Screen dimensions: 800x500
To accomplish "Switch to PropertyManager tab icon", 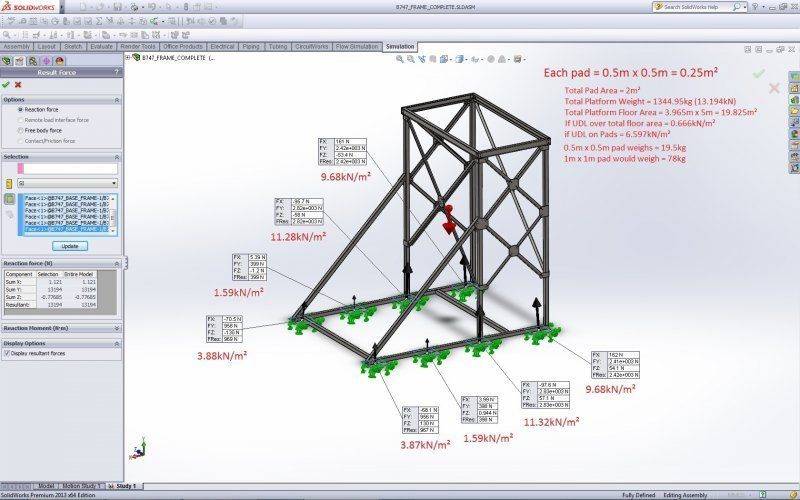I will (x=20, y=61).
